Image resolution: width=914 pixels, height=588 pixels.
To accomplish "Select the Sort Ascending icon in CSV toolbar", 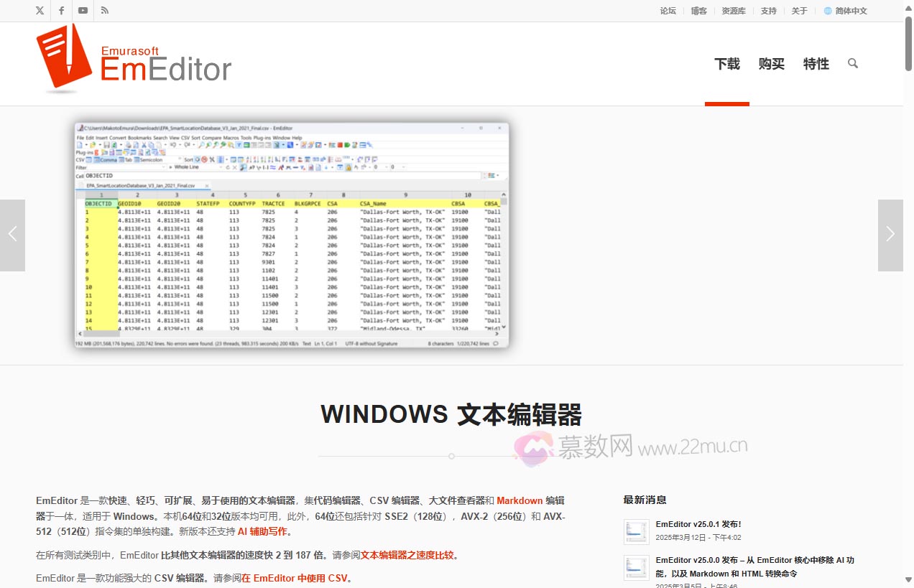I will 248,159.
